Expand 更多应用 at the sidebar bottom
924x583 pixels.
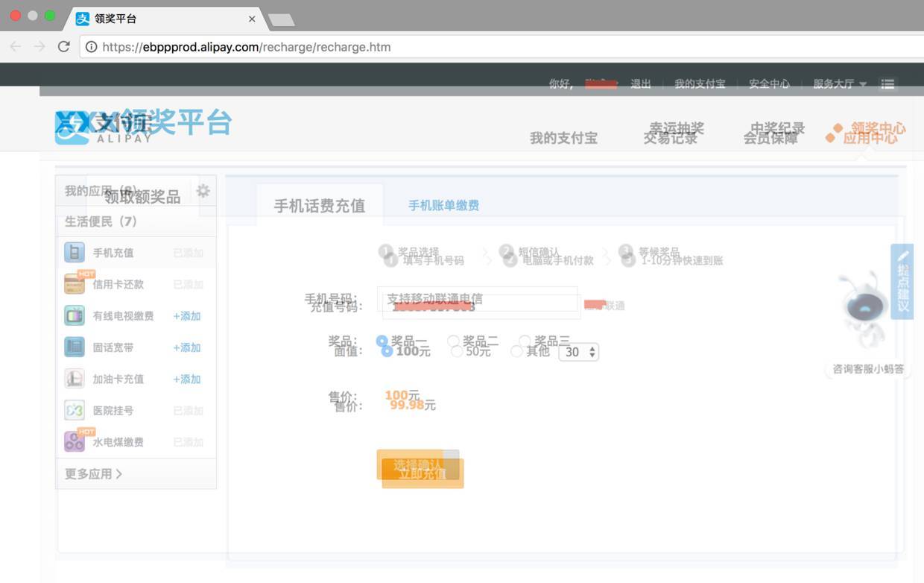point(94,473)
